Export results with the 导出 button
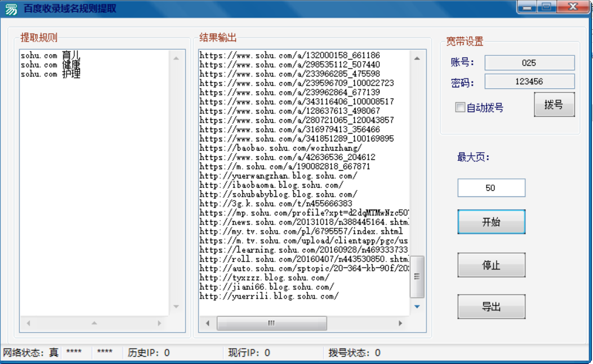The width and height of the screenshot is (593, 364). (491, 306)
